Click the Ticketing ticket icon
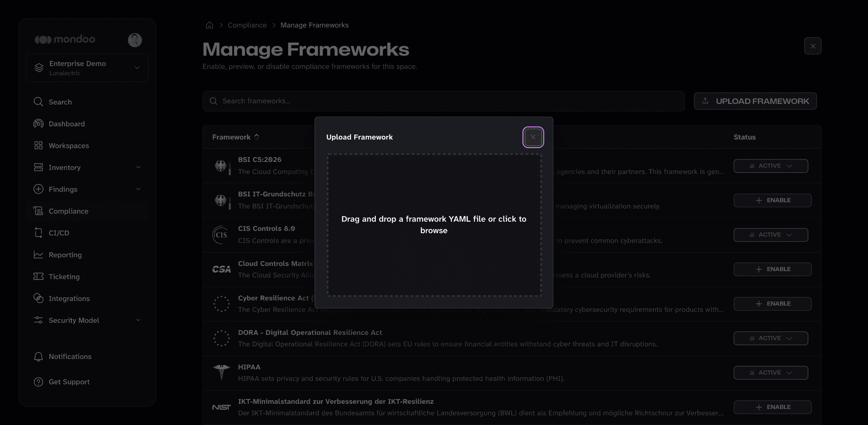 38,277
